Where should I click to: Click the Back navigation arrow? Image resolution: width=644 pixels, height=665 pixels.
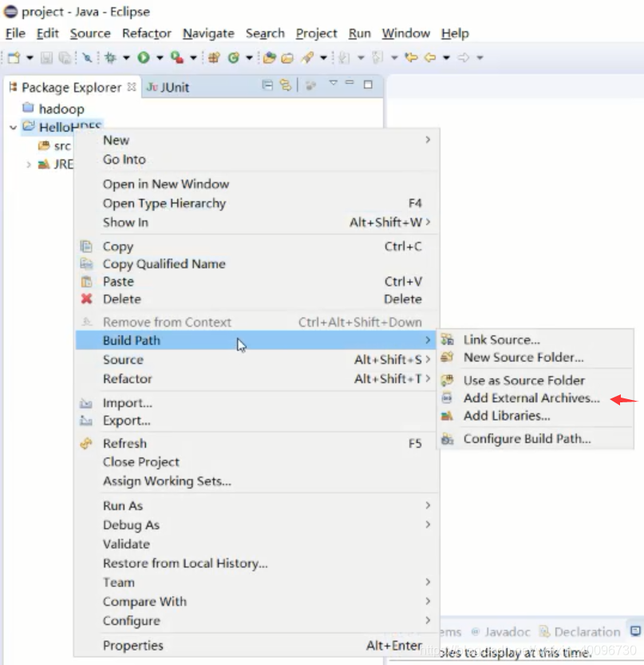430,57
